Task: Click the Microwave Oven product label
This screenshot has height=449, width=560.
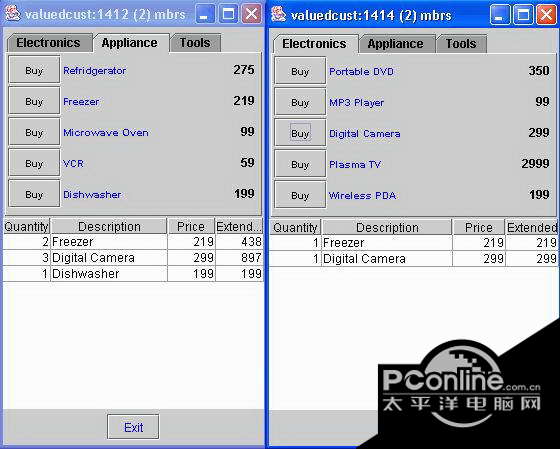Action: pyautogui.click(x=106, y=133)
